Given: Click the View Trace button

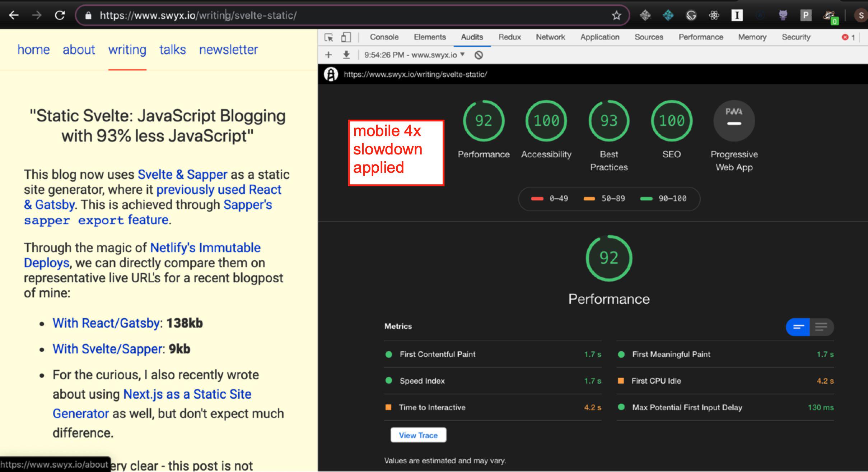Looking at the screenshot, I should click(x=418, y=435).
